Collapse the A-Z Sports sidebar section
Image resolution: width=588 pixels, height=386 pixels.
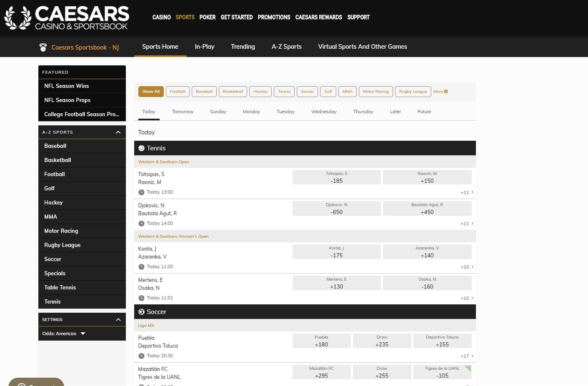[118, 132]
